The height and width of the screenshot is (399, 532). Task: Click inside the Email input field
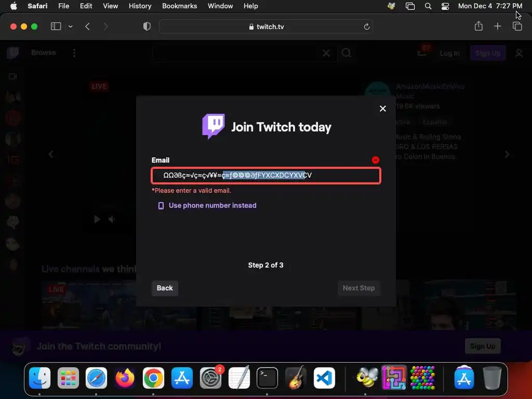[x=266, y=176]
